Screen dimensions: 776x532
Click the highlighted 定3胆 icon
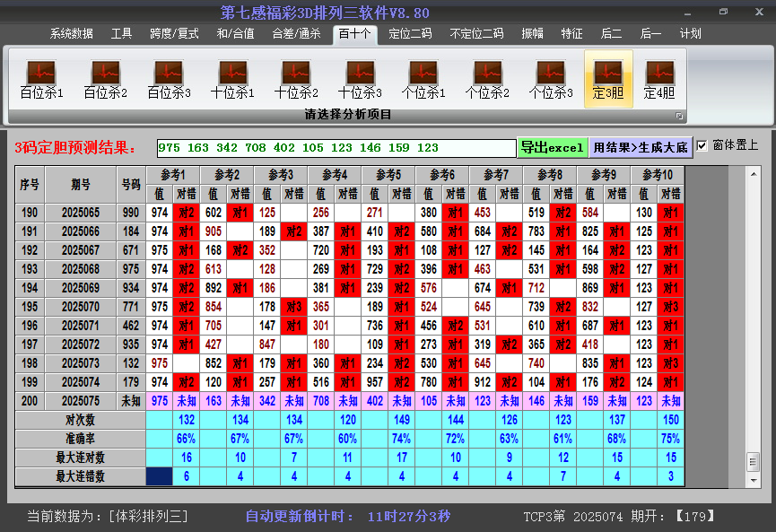(x=608, y=79)
